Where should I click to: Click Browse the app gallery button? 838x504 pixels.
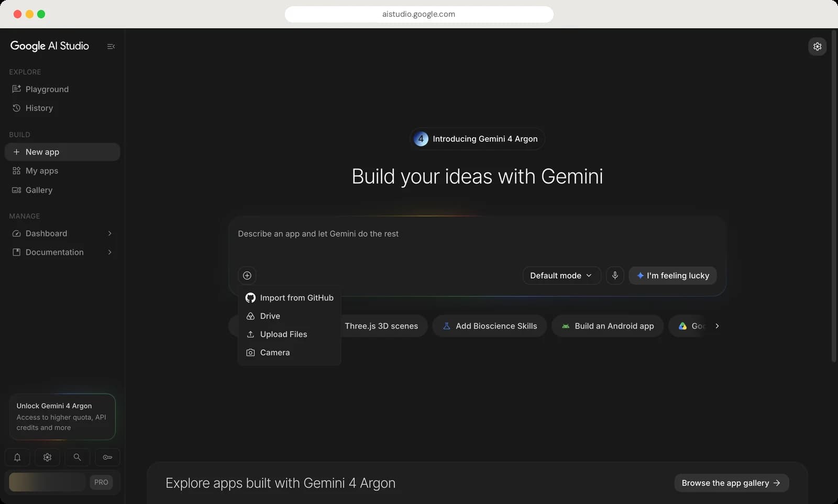coord(731,483)
